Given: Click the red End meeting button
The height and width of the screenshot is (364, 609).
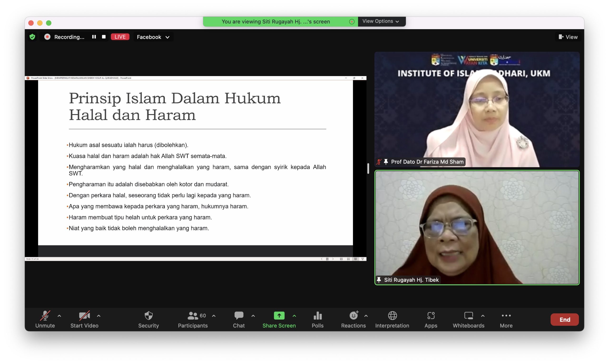Looking at the screenshot, I should point(564,319).
